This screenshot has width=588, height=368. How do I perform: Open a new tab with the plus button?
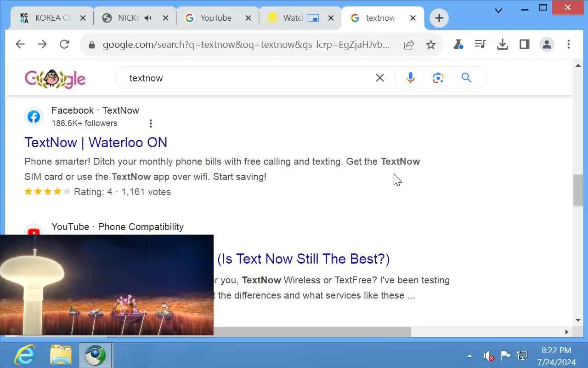click(439, 18)
